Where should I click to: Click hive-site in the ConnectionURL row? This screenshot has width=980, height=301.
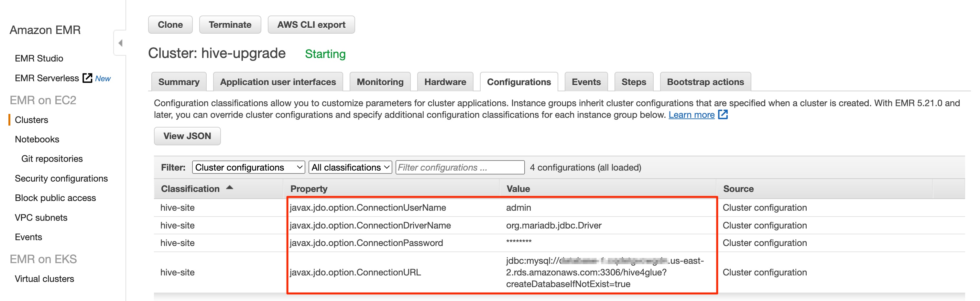(x=177, y=273)
